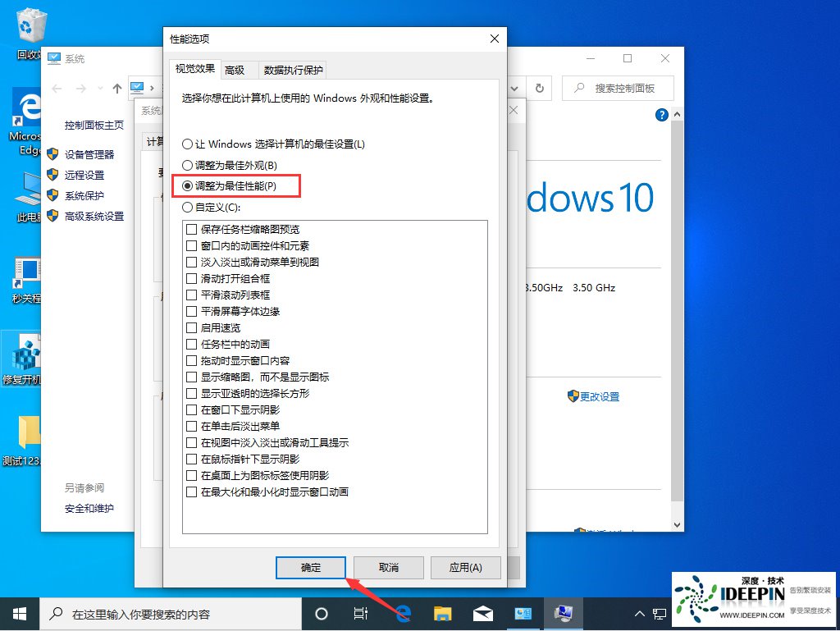Close the 性能选项 dialog
840x631 pixels.
click(495, 39)
